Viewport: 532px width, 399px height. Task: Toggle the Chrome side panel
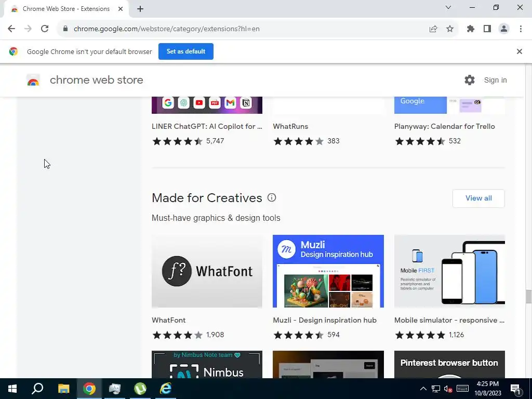pyautogui.click(x=487, y=29)
